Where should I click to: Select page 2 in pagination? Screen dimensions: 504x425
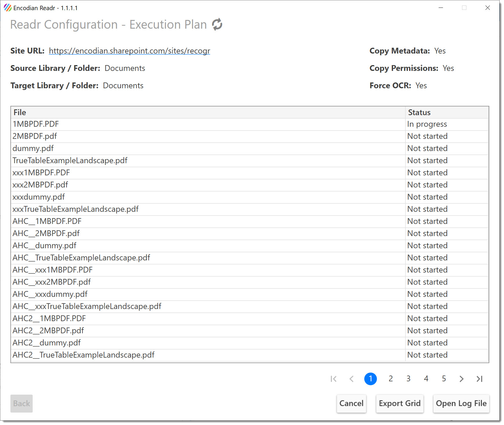click(391, 379)
